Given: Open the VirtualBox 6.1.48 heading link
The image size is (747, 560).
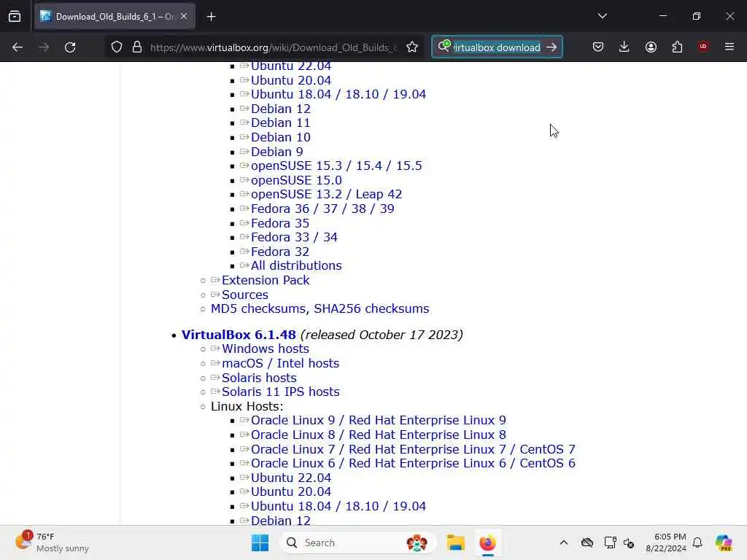Looking at the screenshot, I should click(x=239, y=335).
